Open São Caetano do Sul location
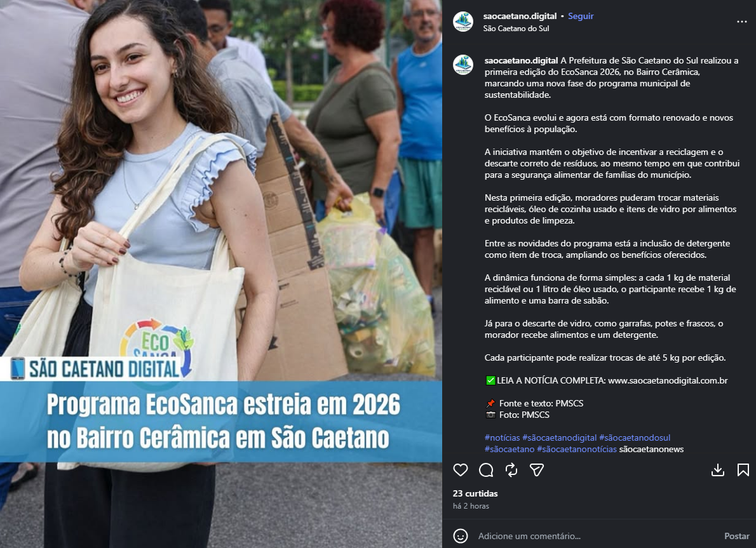The width and height of the screenshot is (756, 548). (x=516, y=29)
